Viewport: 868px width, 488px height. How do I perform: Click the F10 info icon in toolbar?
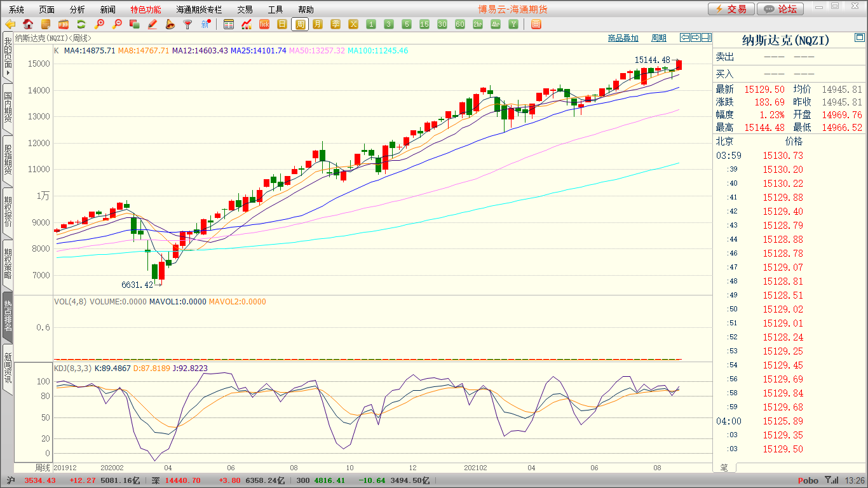point(64,24)
